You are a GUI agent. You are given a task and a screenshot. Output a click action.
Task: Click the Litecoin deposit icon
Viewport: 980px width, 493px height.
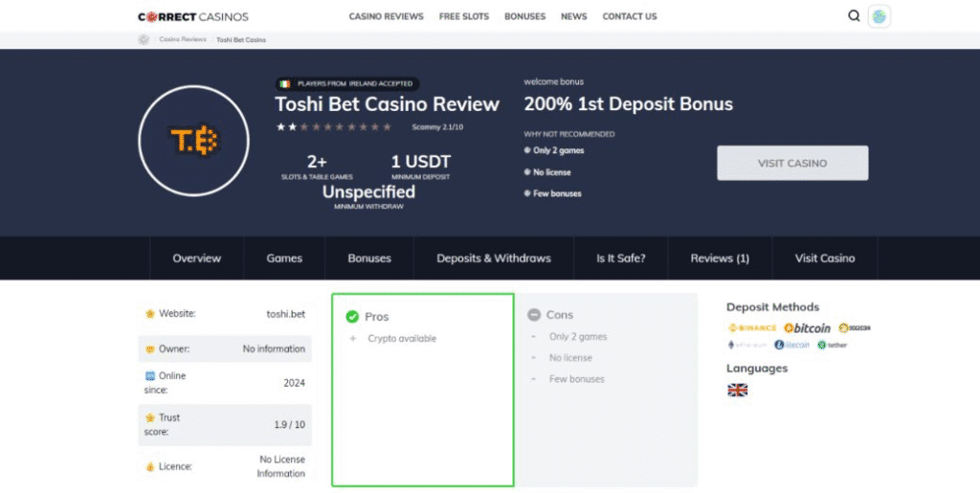tap(792, 345)
